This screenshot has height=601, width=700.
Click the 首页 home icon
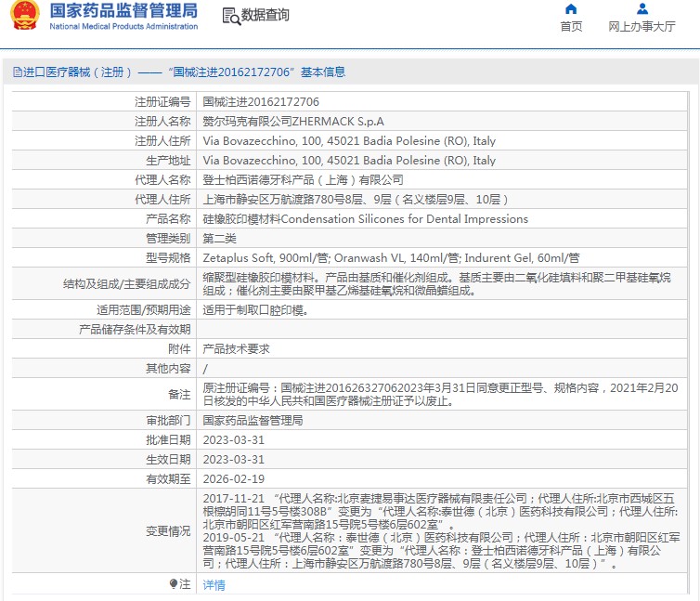click(571, 9)
